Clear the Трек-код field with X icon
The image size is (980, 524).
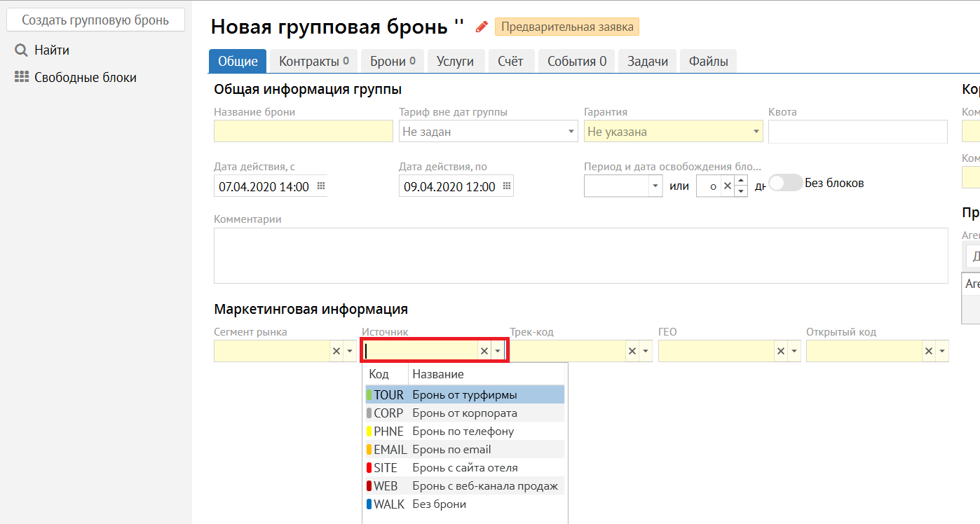click(x=632, y=351)
